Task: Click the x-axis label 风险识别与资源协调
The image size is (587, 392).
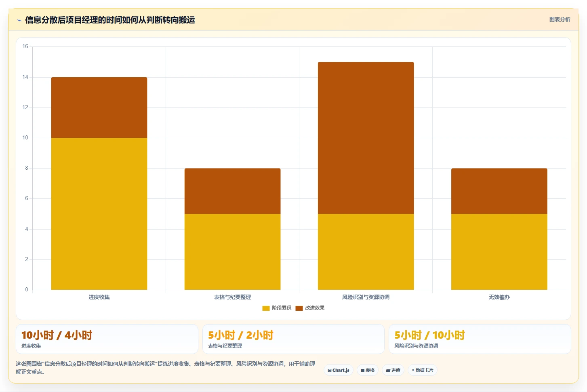Action: [366, 297]
